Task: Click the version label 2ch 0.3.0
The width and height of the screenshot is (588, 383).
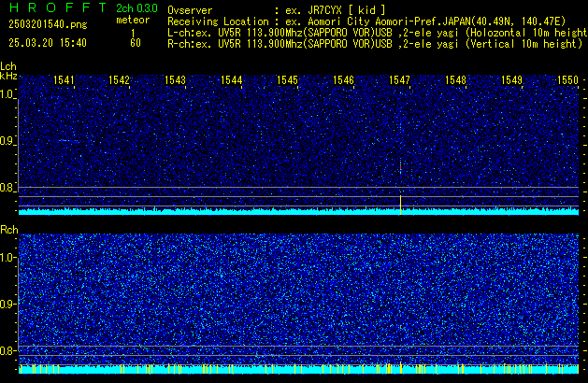Action: pos(136,8)
